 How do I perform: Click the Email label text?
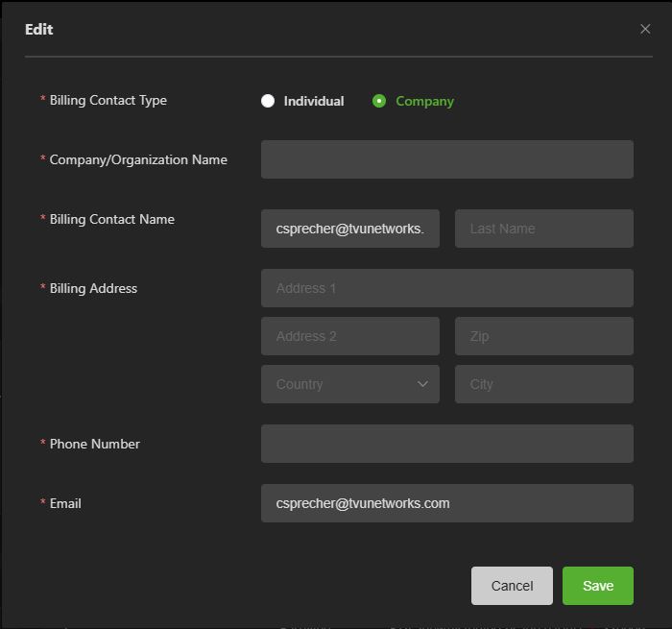[x=65, y=503]
